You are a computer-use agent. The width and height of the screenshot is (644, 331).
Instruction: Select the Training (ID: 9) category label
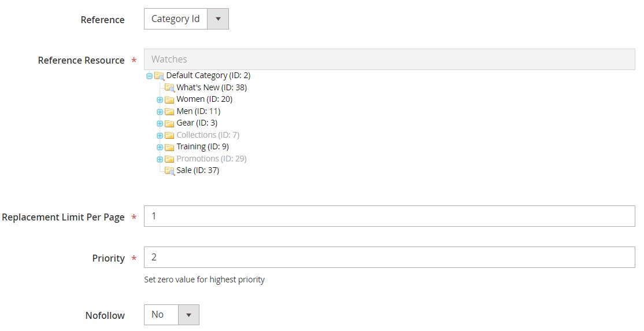(202, 146)
